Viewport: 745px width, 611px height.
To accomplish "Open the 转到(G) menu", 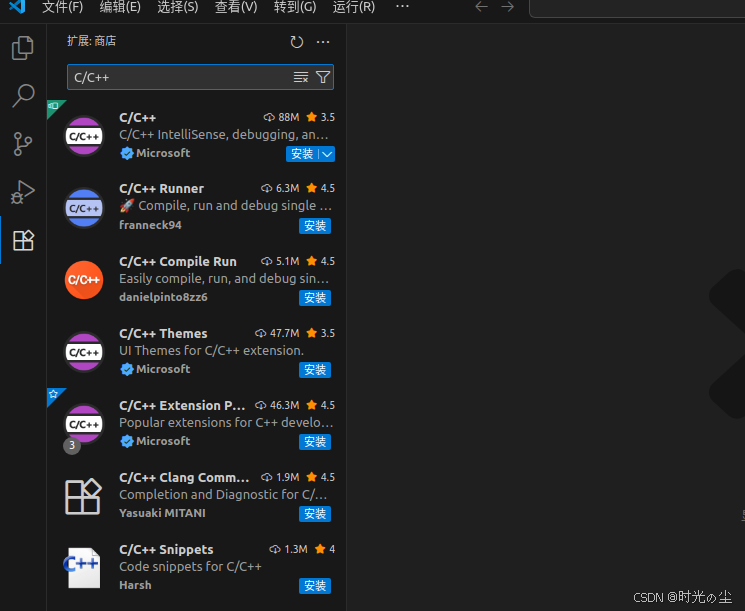I will 295,7.
